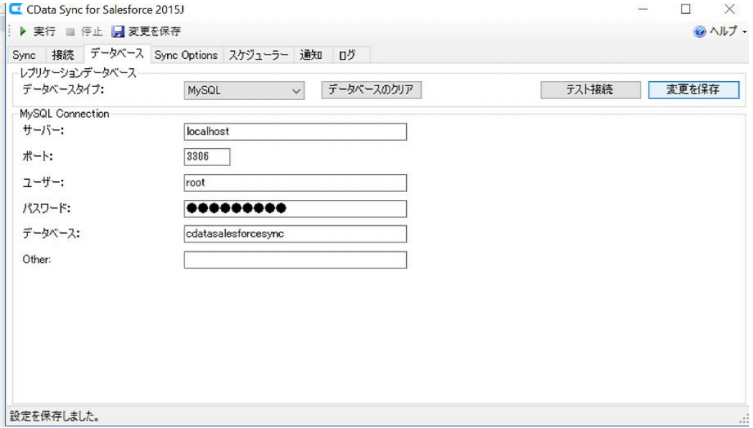
Task: Focus the サーバー field with localhost
Action: tap(295, 132)
